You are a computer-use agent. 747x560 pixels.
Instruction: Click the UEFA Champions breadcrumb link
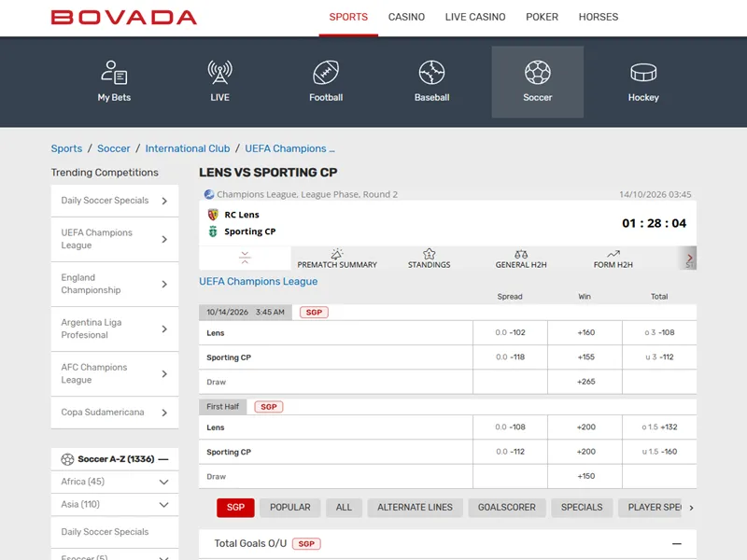pyautogui.click(x=289, y=148)
